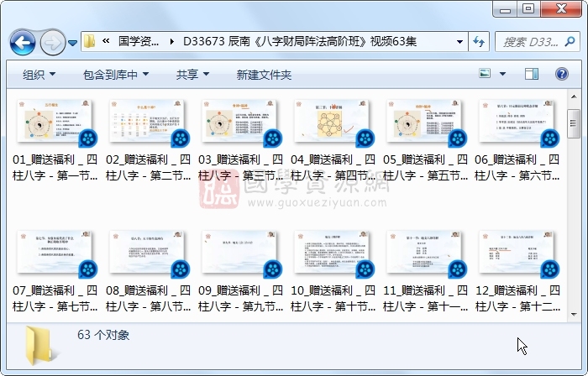Select video thumbnail 11_赠送福利 第十一
Viewport: 588px width, 376px height.
425,253
